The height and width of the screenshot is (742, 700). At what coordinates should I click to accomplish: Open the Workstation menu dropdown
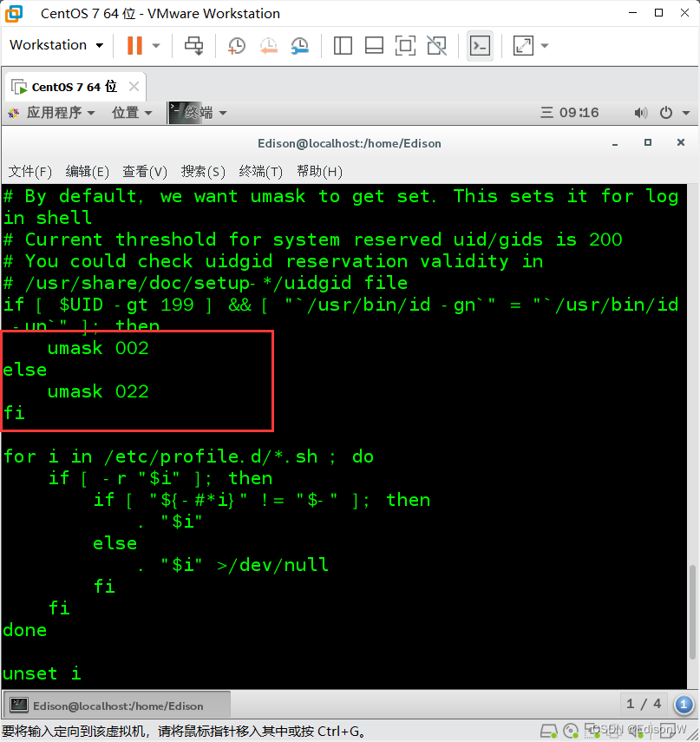point(56,45)
